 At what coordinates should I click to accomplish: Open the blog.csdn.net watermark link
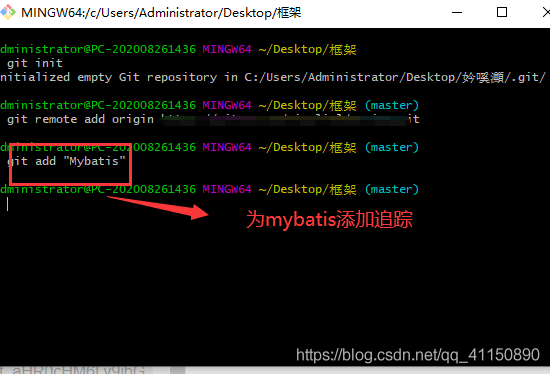(x=418, y=355)
